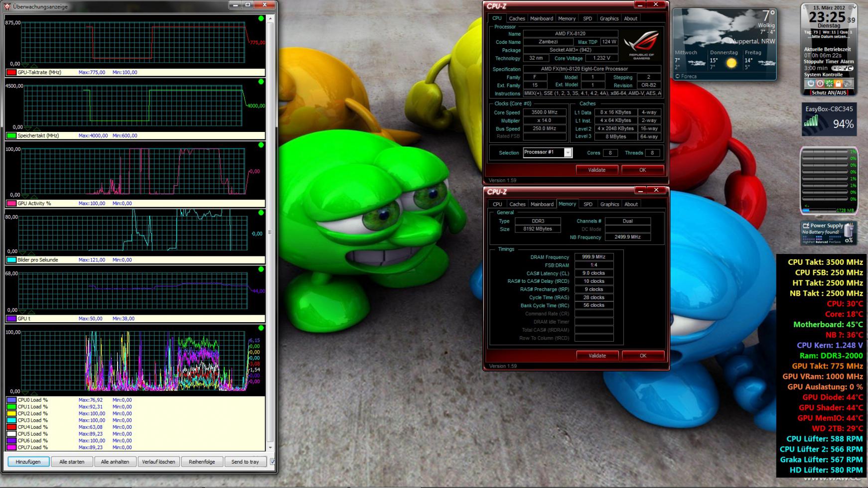Viewport: 868px width, 488px height.
Task: Click the green status dot of Bilder pro Sekunde graph
Action: point(261,213)
